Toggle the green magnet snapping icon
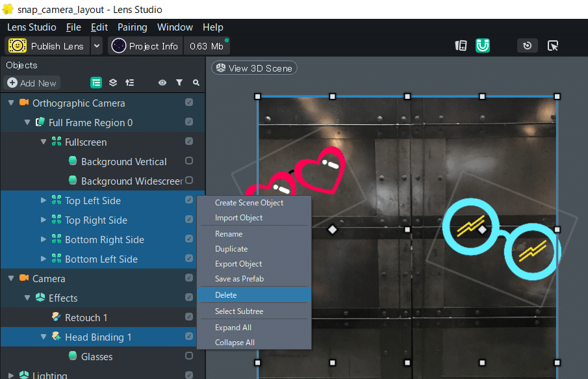Screen dimensions: 588x379 click(483, 46)
